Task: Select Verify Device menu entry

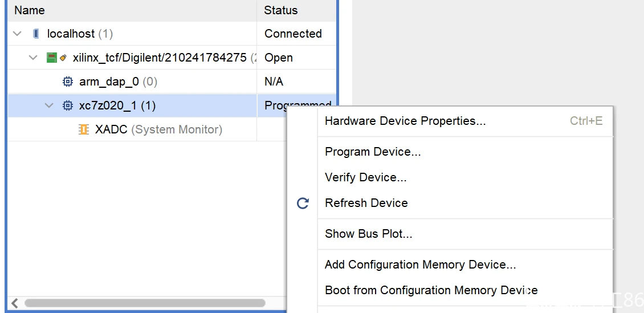Action: [365, 177]
